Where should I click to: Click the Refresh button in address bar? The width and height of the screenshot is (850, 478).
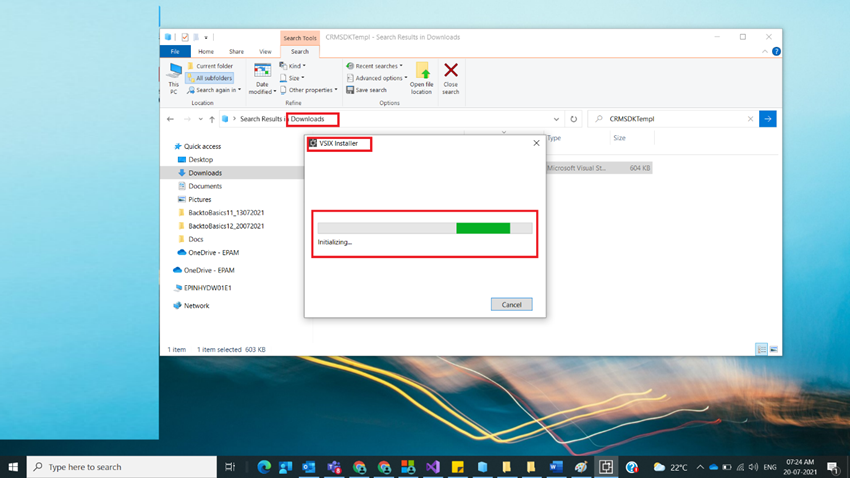(574, 119)
